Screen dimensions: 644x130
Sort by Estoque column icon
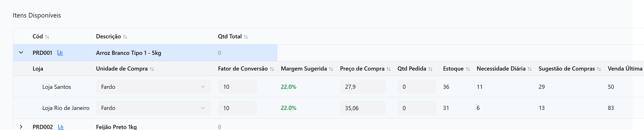pyautogui.click(x=468, y=69)
